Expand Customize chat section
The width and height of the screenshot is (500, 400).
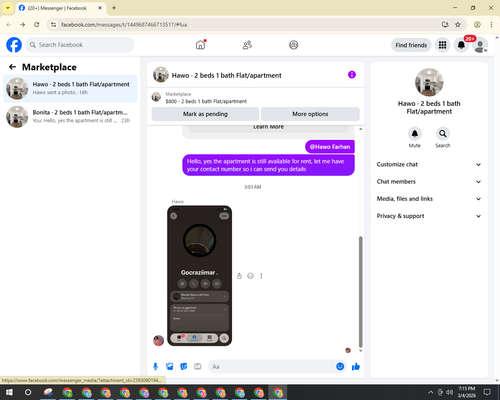click(x=429, y=164)
